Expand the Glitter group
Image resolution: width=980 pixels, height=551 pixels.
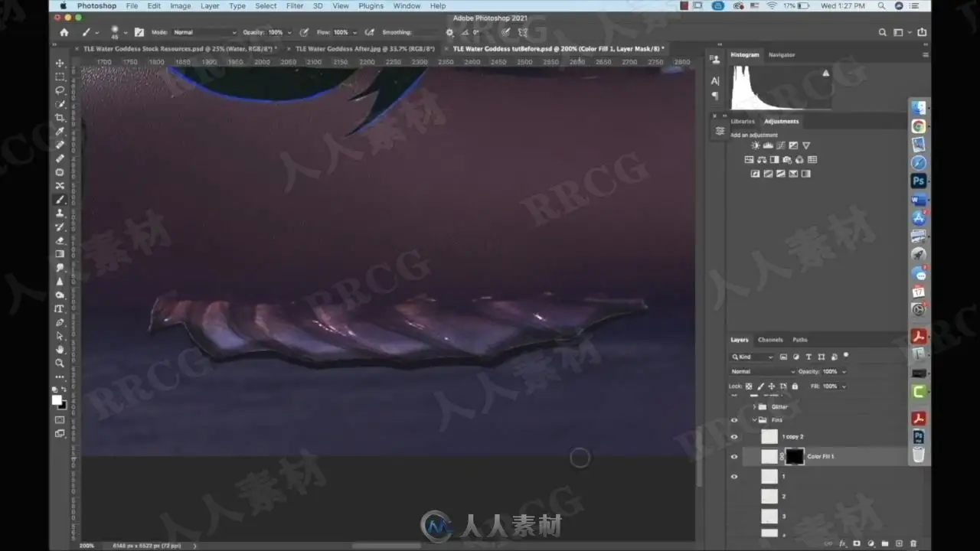pos(754,407)
